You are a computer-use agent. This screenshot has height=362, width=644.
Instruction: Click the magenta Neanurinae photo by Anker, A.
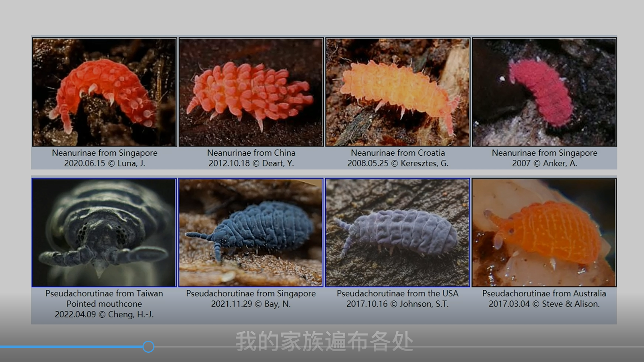click(x=544, y=92)
